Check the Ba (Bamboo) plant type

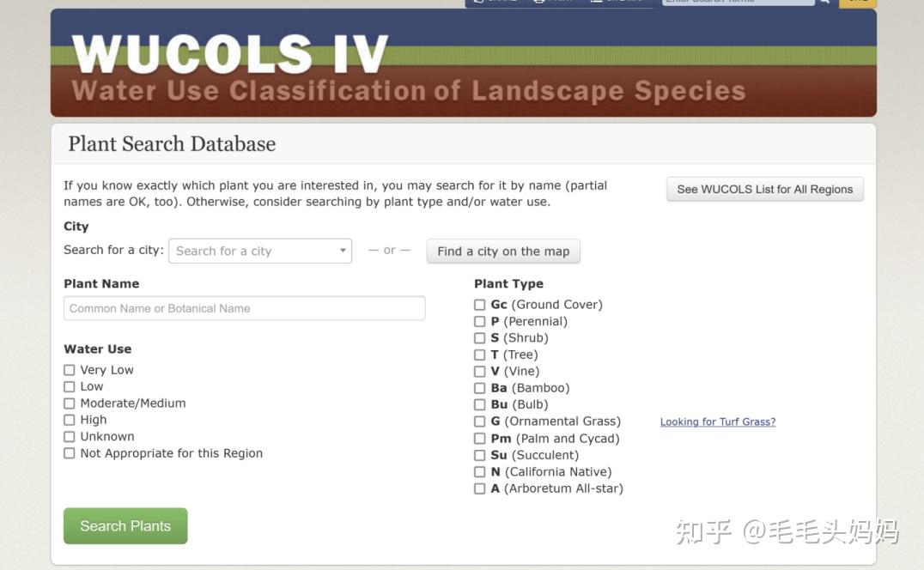point(480,388)
